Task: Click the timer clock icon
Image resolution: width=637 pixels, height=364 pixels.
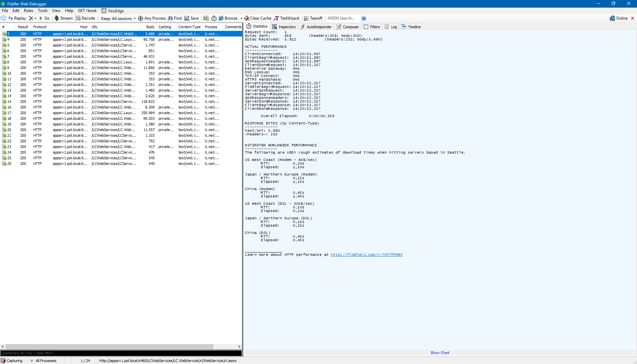Action: pos(214,18)
